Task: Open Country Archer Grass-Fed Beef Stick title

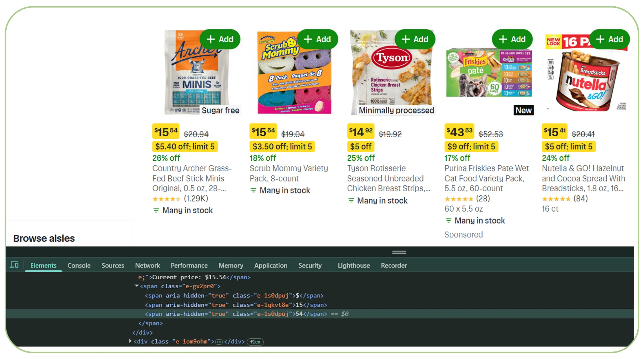Action: click(192, 178)
